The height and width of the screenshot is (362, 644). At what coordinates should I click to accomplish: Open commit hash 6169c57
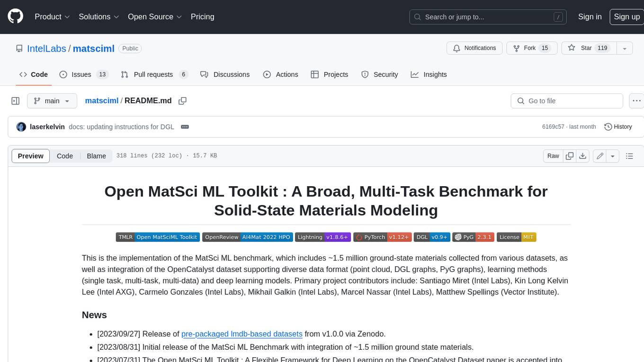coord(553,127)
